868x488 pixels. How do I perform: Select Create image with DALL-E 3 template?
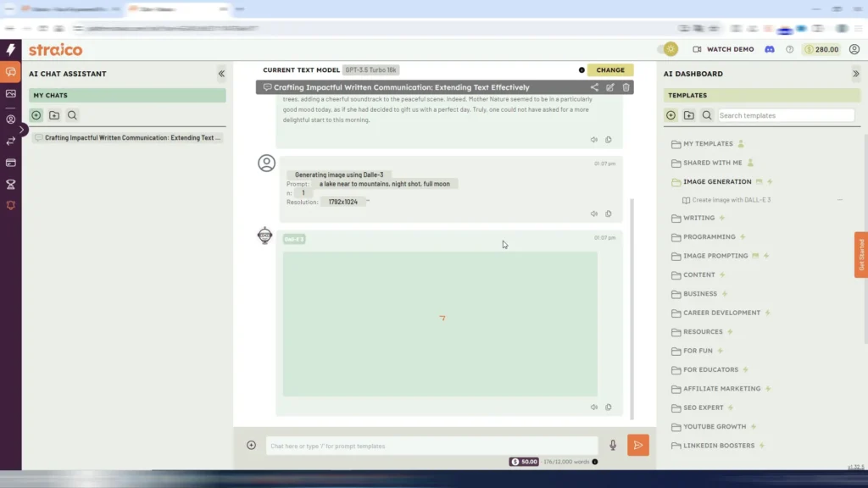[731, 200]
